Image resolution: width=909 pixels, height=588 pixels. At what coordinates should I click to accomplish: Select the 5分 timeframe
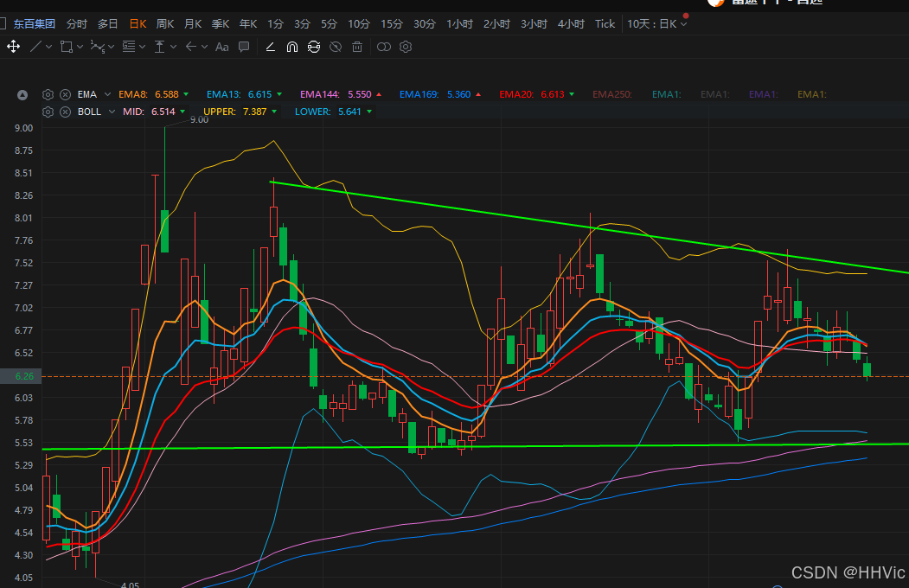[329, 23]
